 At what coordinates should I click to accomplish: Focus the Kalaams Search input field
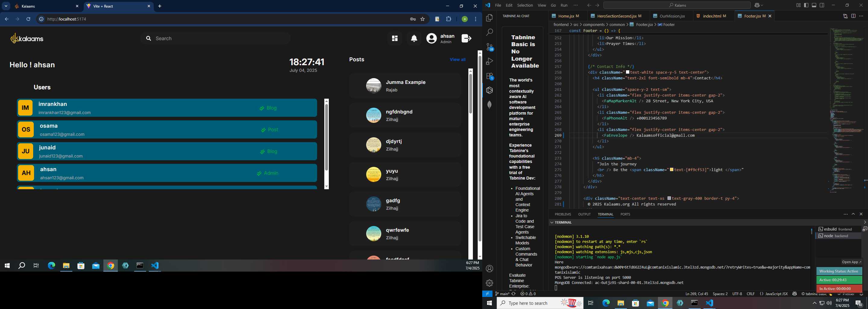tap(216, 38)
